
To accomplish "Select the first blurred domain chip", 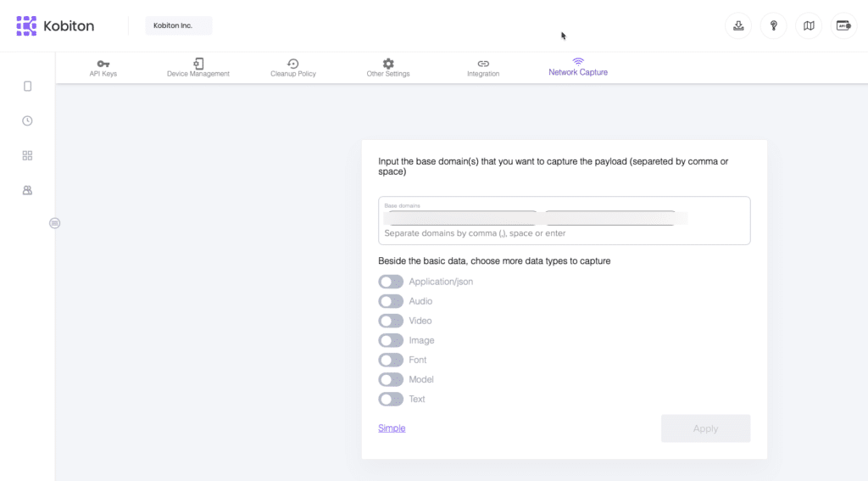I will (x=463, y=218).
